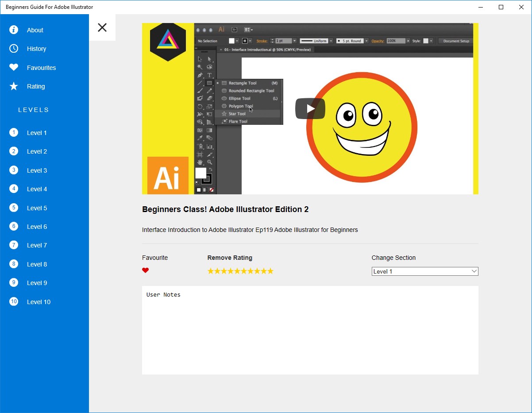Set rating with the fifth star
Image resolution: width=532 pixels, height=413 pixels.
tap(237, 271)
